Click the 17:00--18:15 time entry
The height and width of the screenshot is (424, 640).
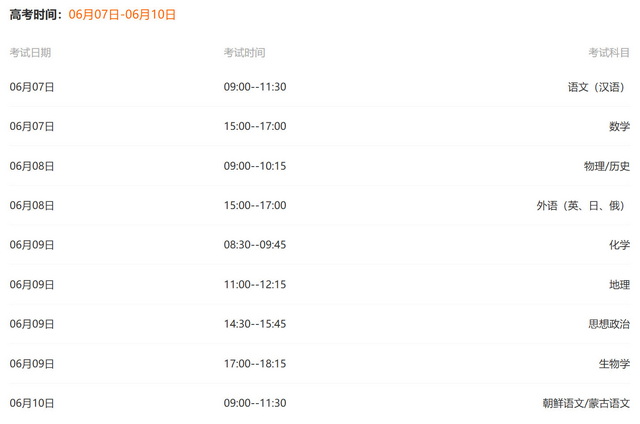(x=255, y=364)
